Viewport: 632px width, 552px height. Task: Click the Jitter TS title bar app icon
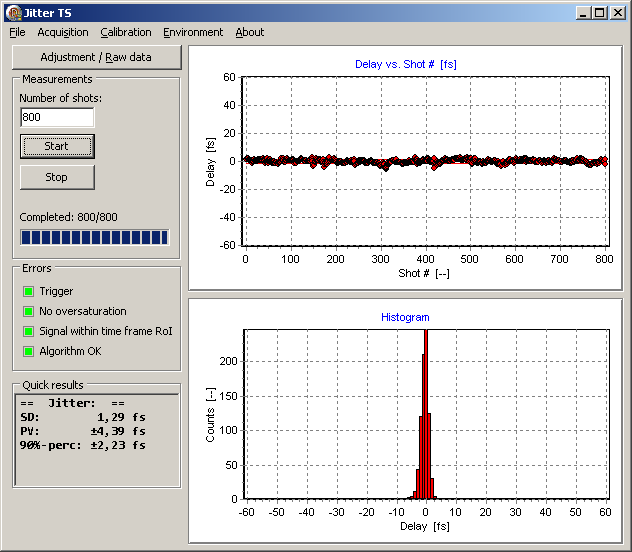[13, 13]
